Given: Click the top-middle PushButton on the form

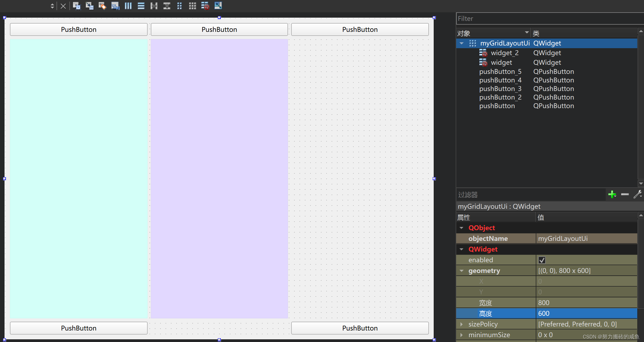Looking at the screenshot, I should point(219,29).
